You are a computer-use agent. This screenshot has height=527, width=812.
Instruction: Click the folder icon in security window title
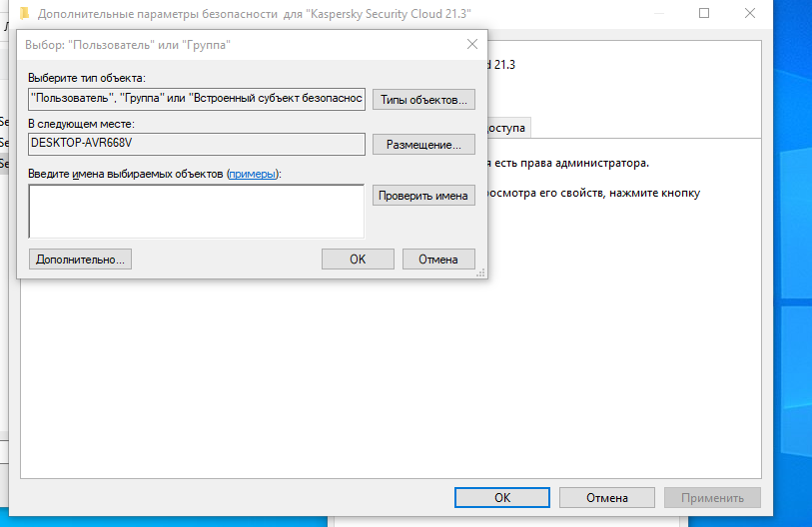pyautogui.click(x=24, y=13)
